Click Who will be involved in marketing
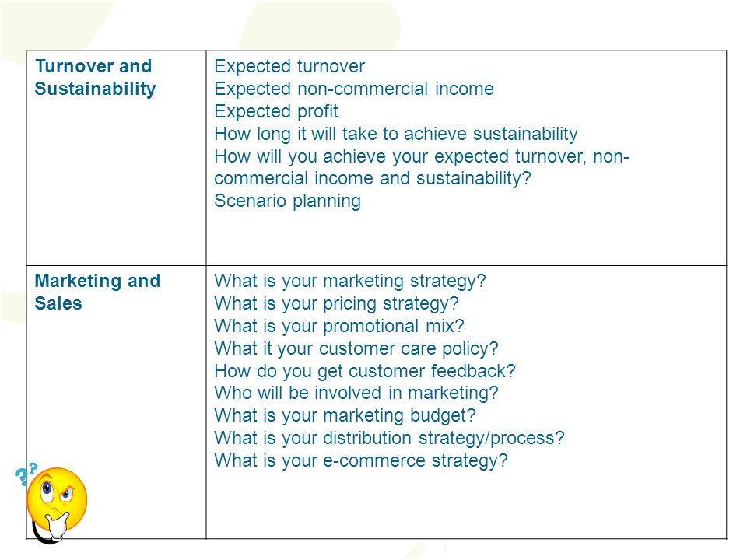This screenshot has height=560, width=747. pos(356,393)
